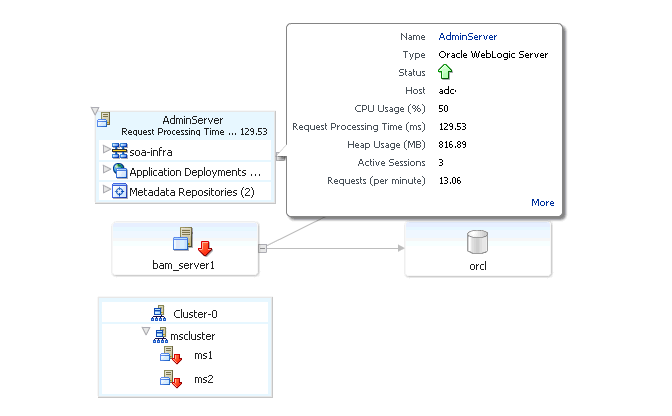The image size is (672, 416).
Task: Click the ms1 server down icon
Action: pyautogui.click(x=171, y=355)
